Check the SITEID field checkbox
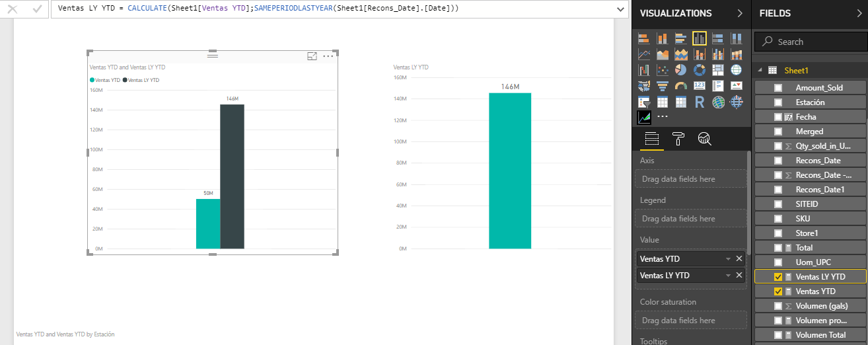This screenshot has width=868, height=345. (x=778, y=204)
